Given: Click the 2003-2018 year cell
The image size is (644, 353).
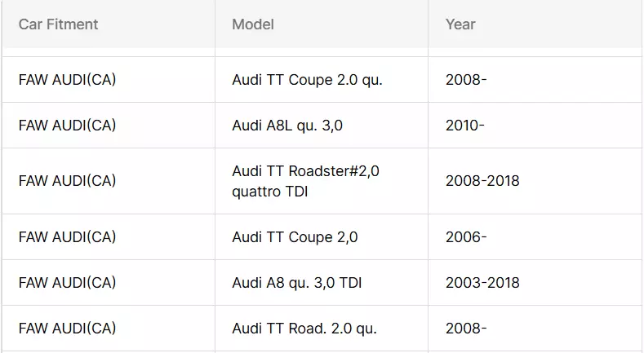Looking at the screenshot, I should (482, 283).
